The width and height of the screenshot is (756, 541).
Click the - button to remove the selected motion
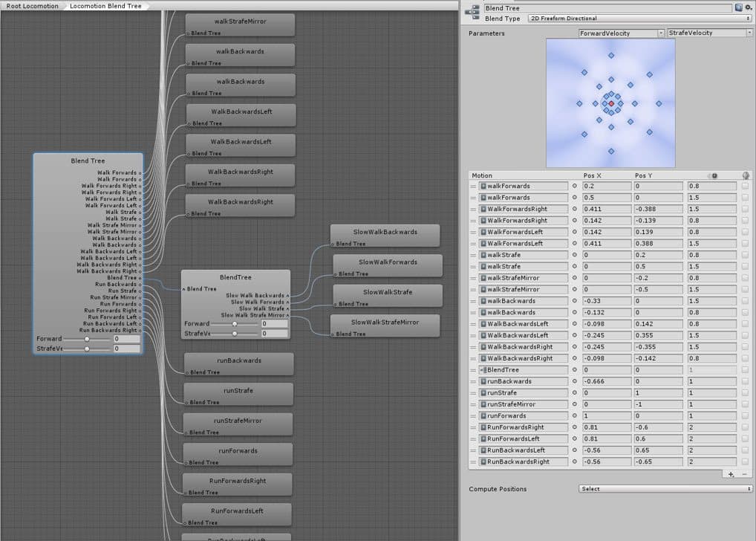(745, 473)
